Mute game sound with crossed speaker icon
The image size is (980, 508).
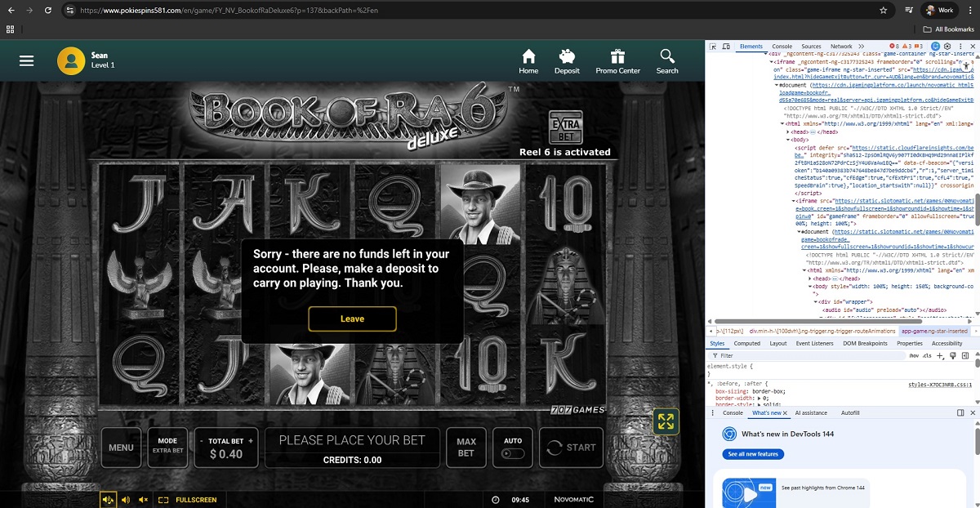[x=143, y=500]
